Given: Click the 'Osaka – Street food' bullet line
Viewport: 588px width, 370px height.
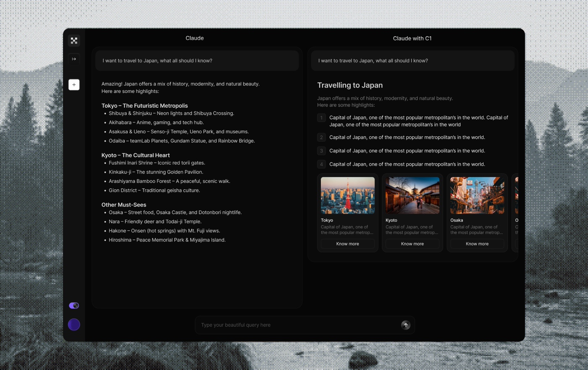Looking at the screenshot, I should pyautogui.click(x=175, y=213).
